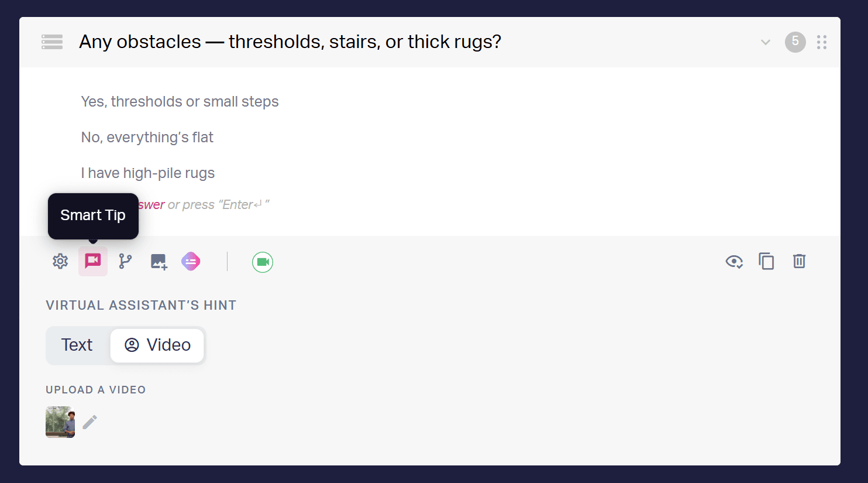The height and width of the screenshot is (483, 868).
Task: Open question settings gear icon
Action: pos(60,261)
